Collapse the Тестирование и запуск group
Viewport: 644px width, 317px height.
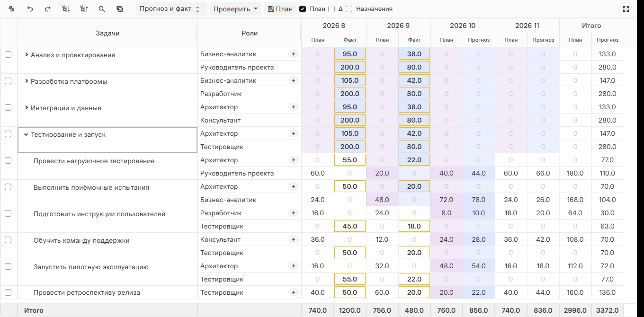coord(27,134)
